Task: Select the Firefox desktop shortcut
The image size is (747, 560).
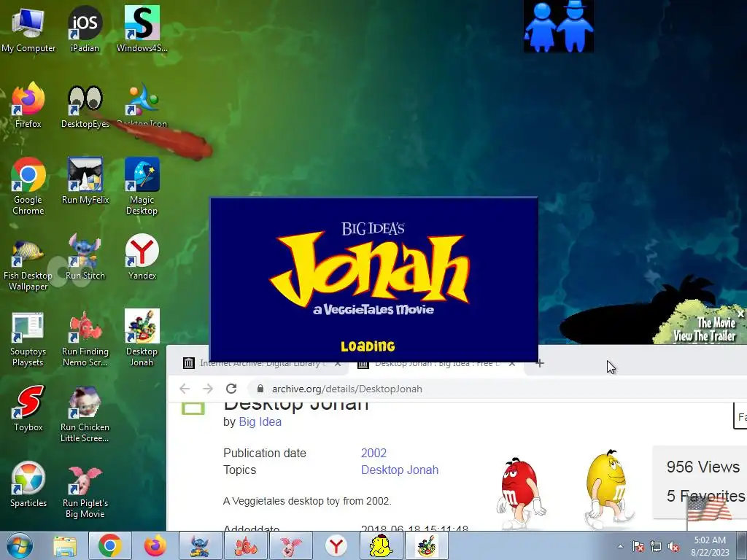Action: click(28, 105)
